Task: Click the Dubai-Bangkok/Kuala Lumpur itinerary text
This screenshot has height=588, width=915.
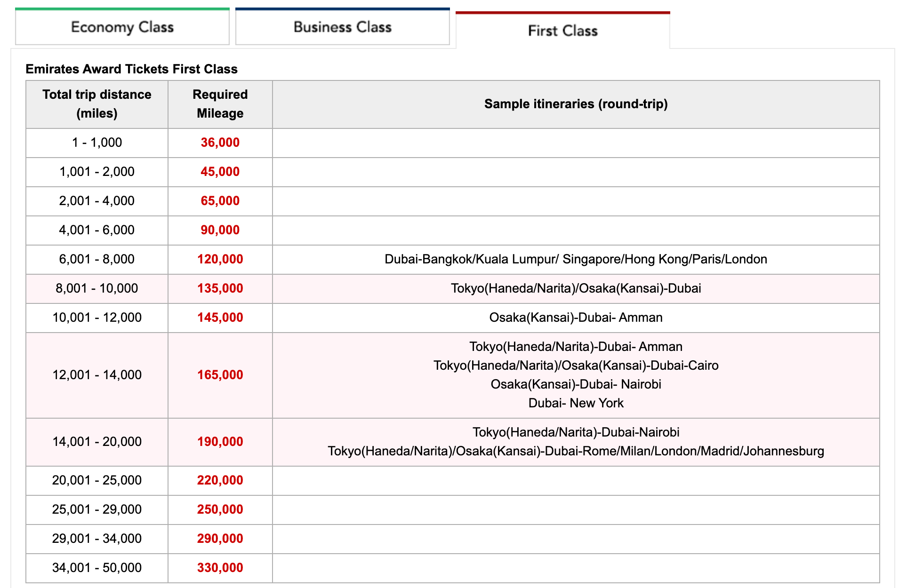Action: click(x=576, y=259)
